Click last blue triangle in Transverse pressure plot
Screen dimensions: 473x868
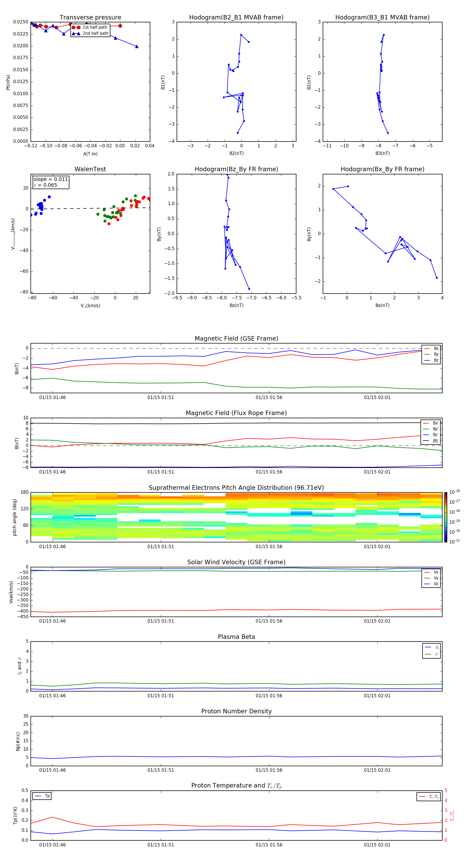coord(137,47)
